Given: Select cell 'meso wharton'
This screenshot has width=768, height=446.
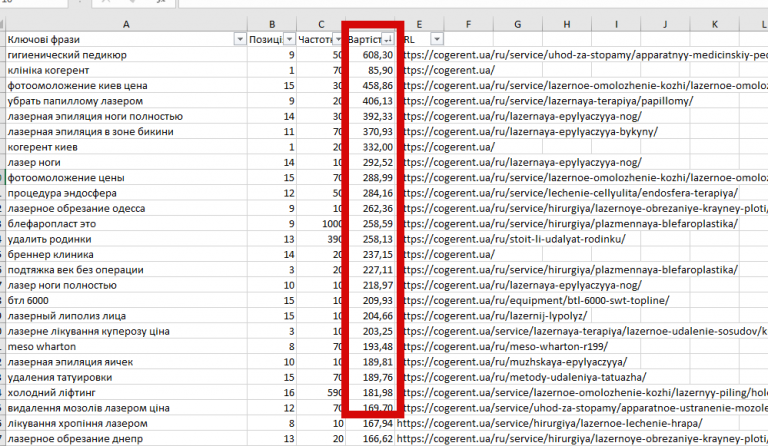Looking at the screenshot, I should [126, 346].
